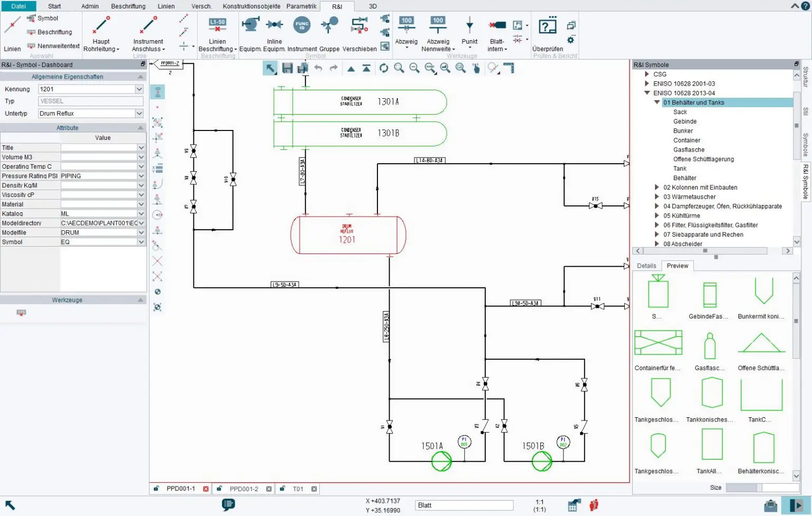
Task: Open the chat bubble icon in status bar
Action: coord(228,504)
